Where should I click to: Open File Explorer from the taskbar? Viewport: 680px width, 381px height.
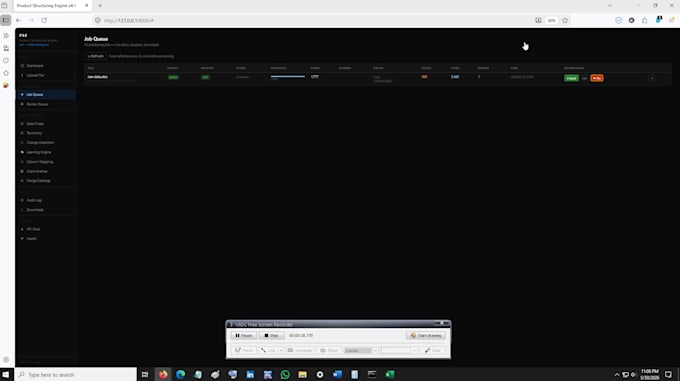pos(302,374)
